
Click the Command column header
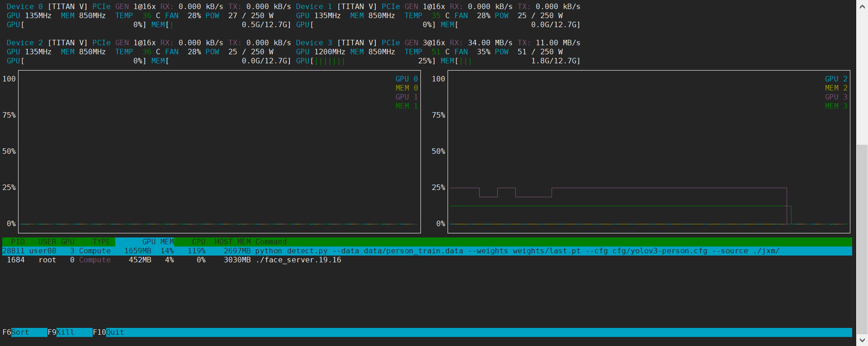click(271, 242)
